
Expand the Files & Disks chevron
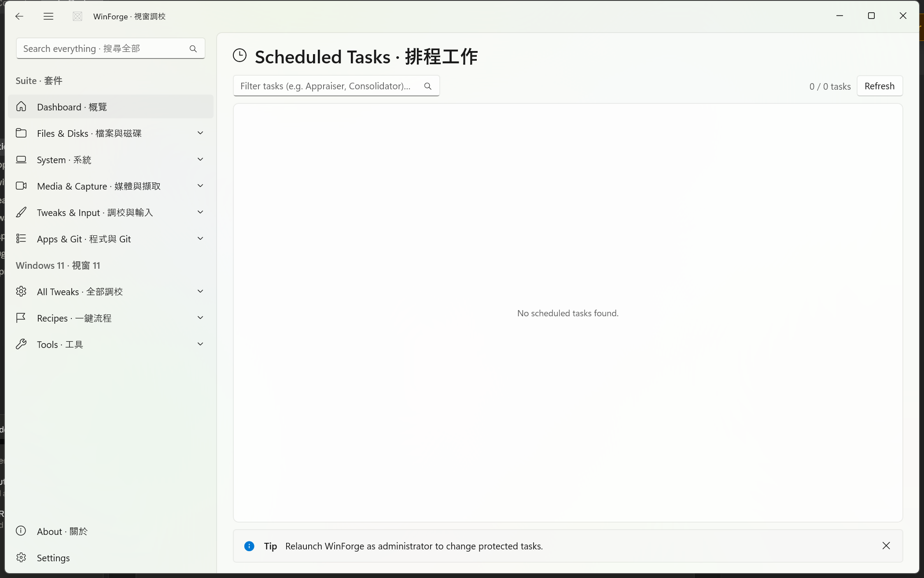click(x=200, y=133)
